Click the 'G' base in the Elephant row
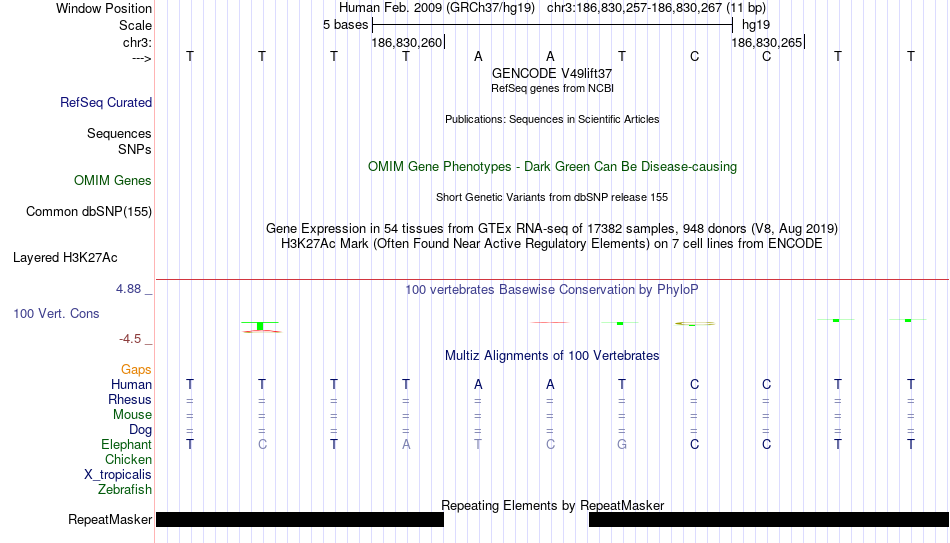The image size is (950, 543). pos(622,445)
